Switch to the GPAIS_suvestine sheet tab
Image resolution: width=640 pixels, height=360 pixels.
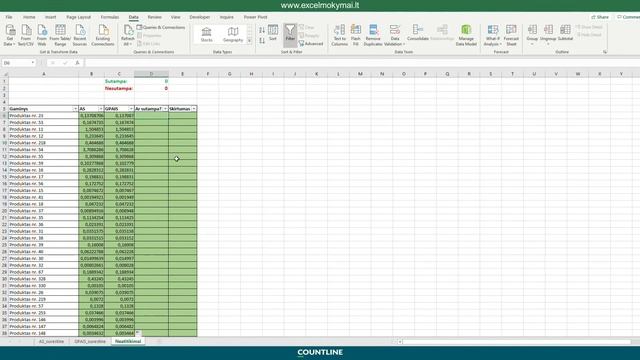(x=90, y=341)
